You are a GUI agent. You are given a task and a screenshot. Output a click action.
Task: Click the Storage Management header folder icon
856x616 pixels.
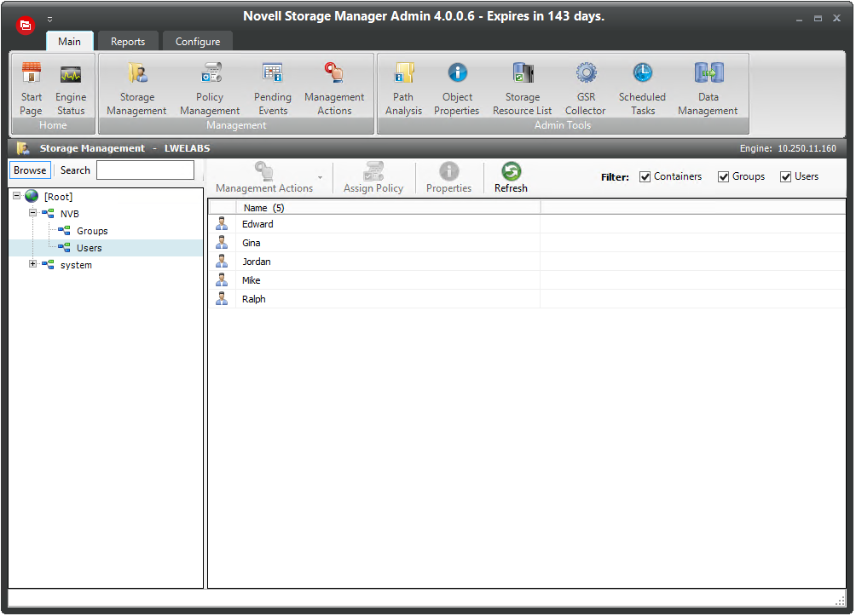point(23,148)
